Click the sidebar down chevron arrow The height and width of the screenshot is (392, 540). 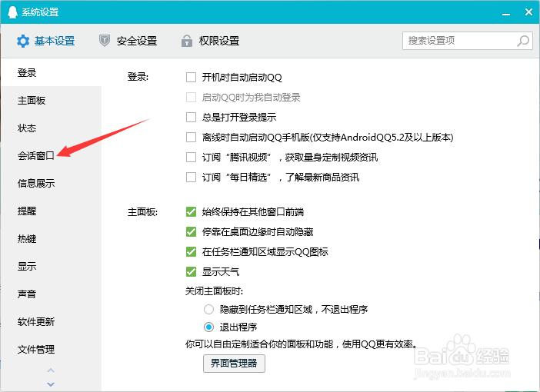[51, 384]
